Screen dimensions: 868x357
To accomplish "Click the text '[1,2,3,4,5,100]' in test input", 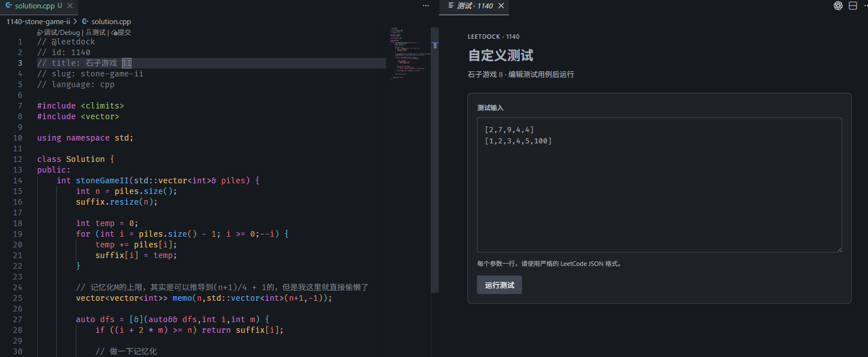I will coord(518,141).
